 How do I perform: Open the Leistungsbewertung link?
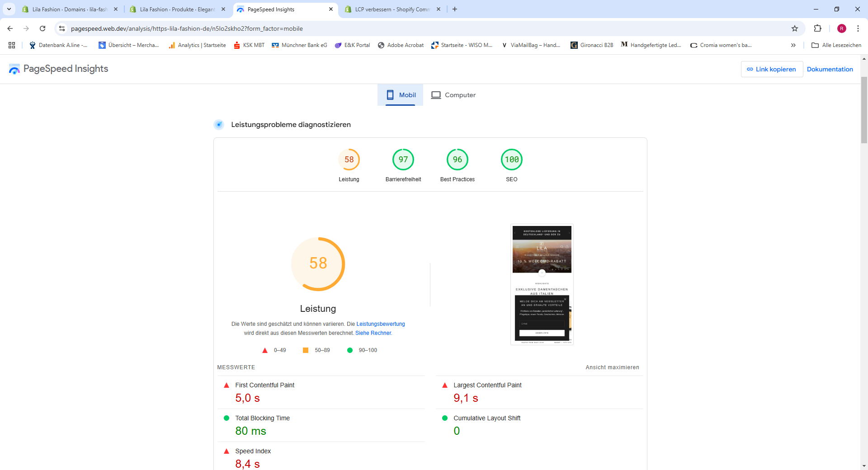click(381, 324)
